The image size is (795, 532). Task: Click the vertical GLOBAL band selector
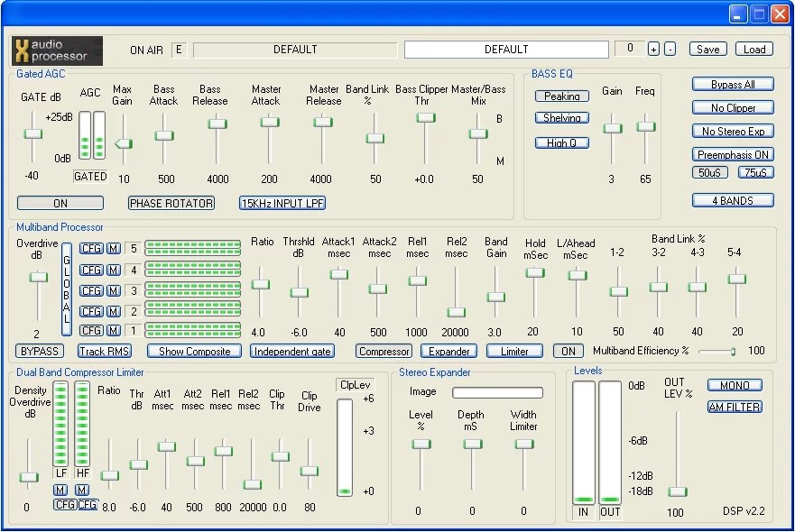click(66, 289)
